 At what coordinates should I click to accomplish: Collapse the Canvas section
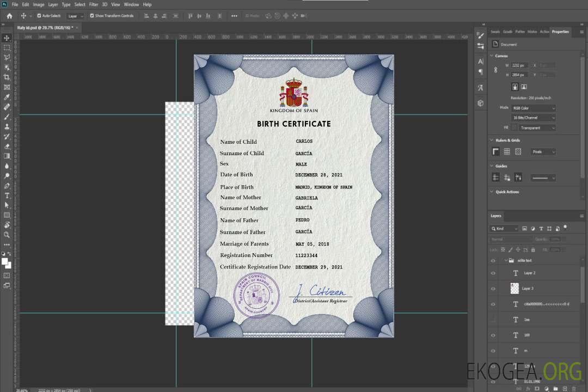[492, 56]
